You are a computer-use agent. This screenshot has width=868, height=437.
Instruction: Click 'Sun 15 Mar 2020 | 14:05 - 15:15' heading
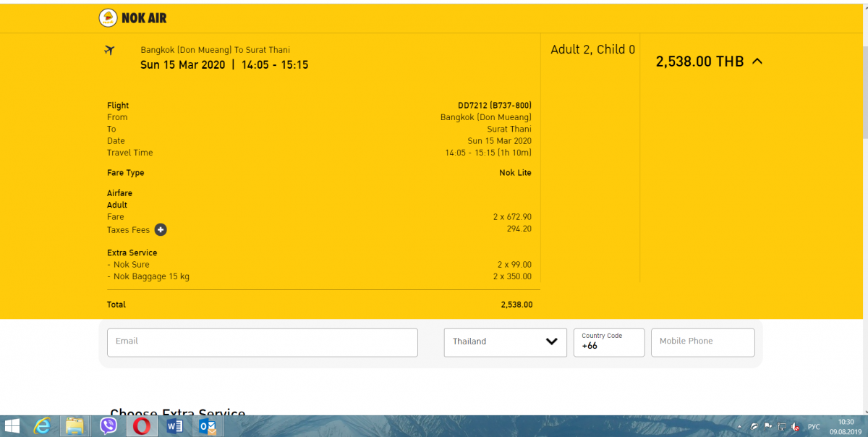[x=224, y=65]
